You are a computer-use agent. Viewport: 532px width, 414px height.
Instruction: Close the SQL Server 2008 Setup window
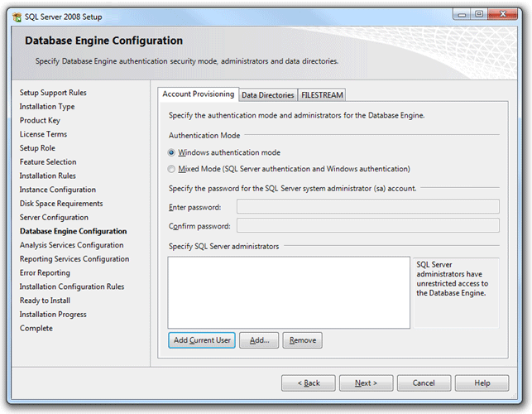click(503, 14)
